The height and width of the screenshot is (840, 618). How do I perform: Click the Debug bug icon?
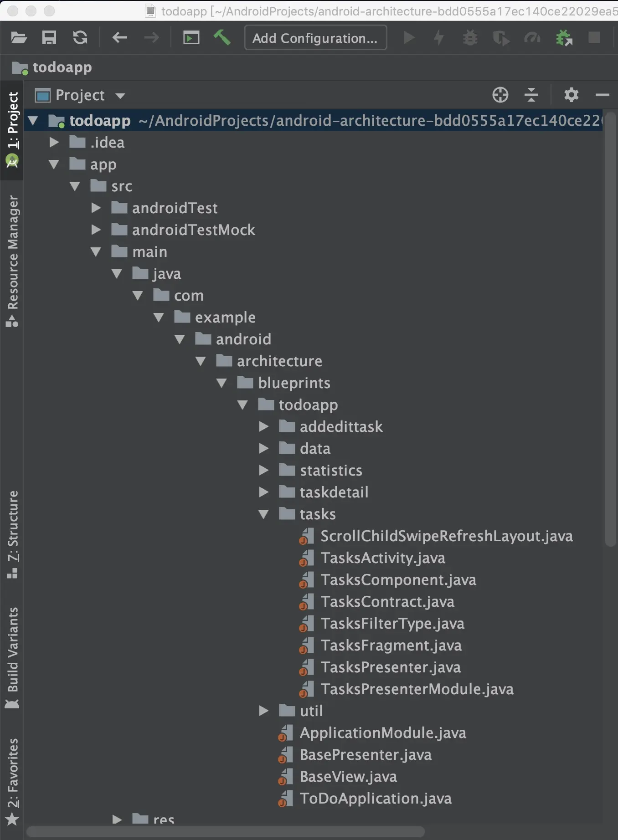click(x=470, y=38)
